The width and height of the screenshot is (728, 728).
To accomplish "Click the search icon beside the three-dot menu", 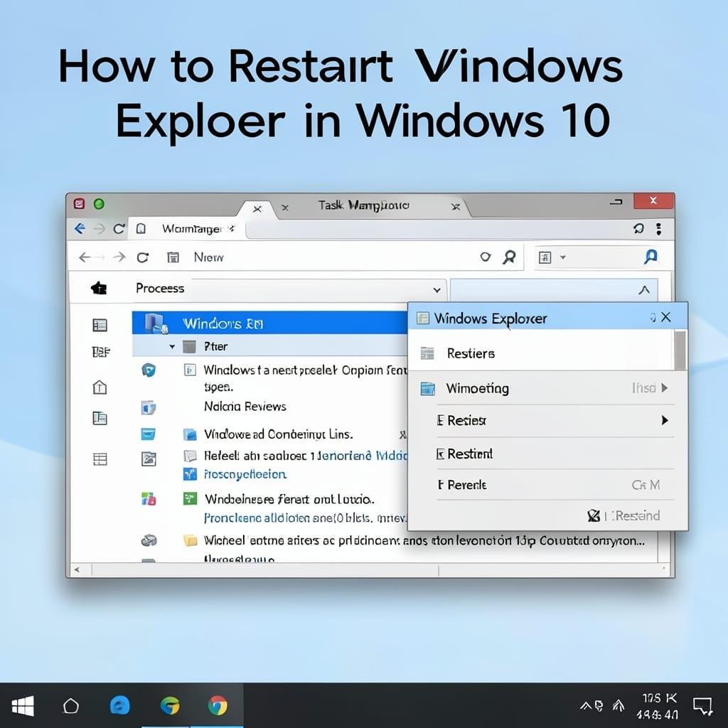I will coord(638,228).
